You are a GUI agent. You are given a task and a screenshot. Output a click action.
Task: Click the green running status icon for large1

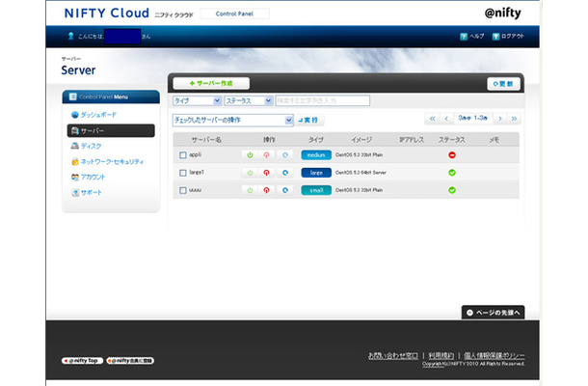tap(452, 173)
